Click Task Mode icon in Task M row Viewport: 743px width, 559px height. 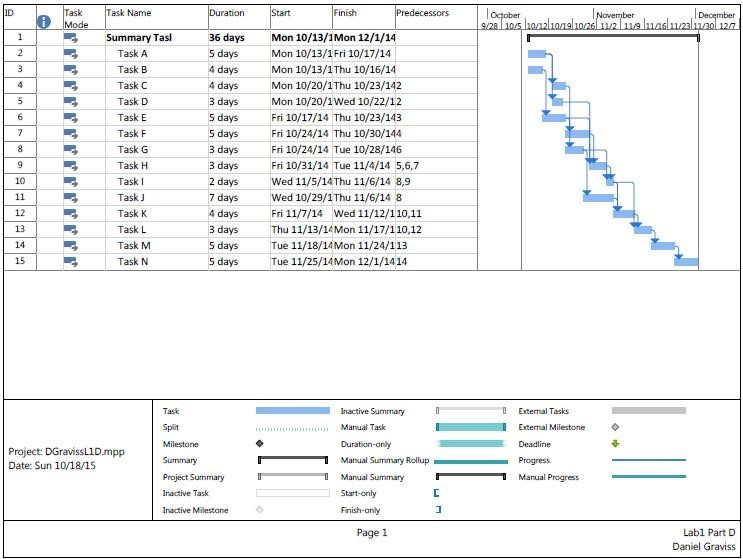click(71, 246)
